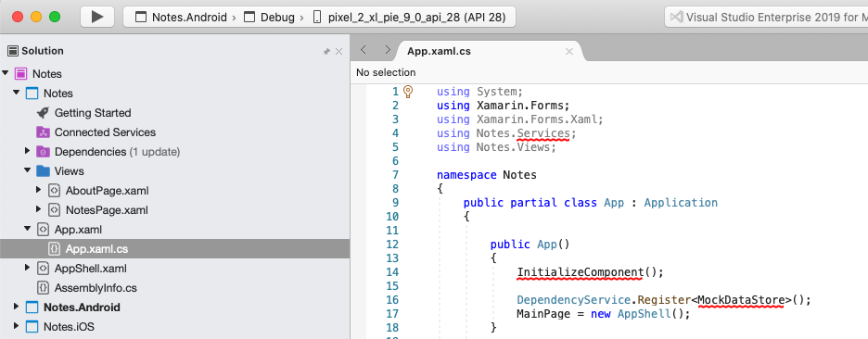868x339 pixels.
Task: Click the DependencyService identifier
Action: [573, 300]
